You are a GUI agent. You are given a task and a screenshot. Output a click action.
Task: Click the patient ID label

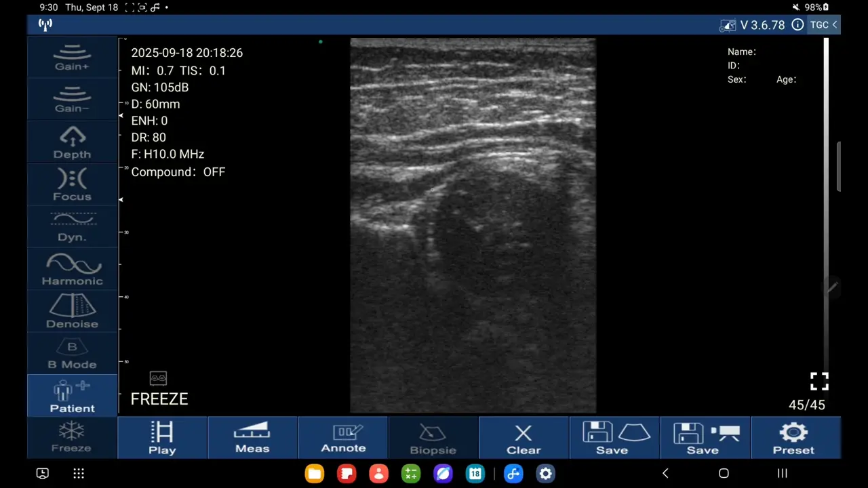click(x=734, y=66)
